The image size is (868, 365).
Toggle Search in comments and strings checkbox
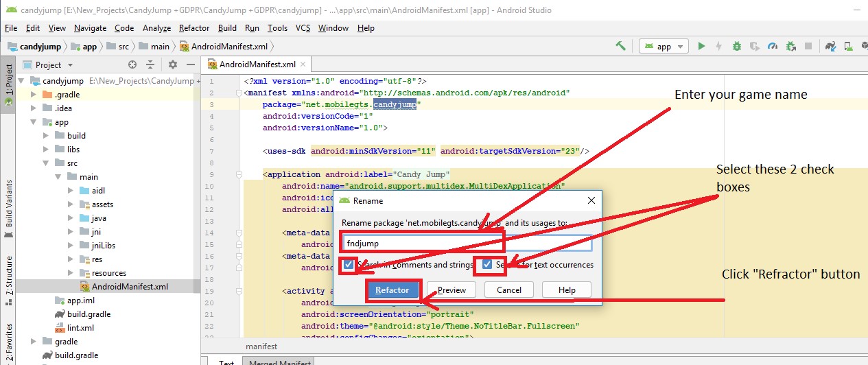[x=349, y=264]
